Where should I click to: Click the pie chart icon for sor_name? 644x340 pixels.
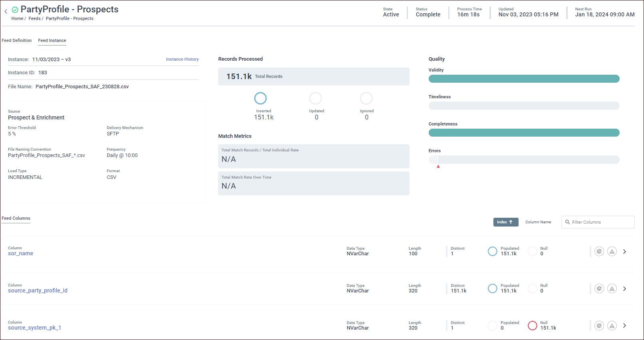(x=599, y=251)
